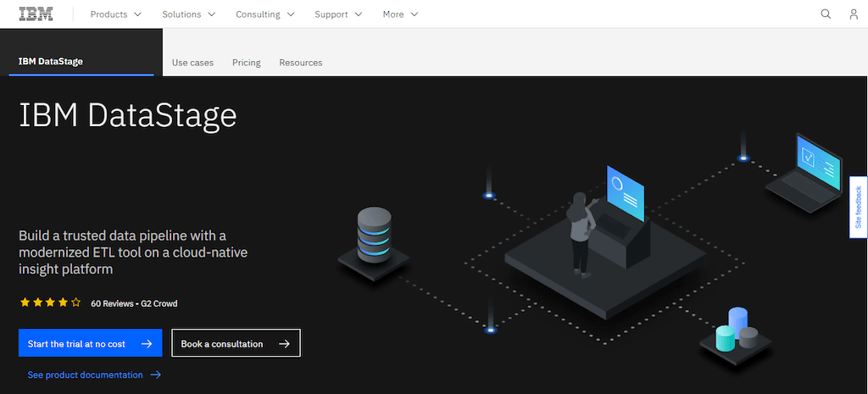Expand the Solutions menu

tap(189, 14)
